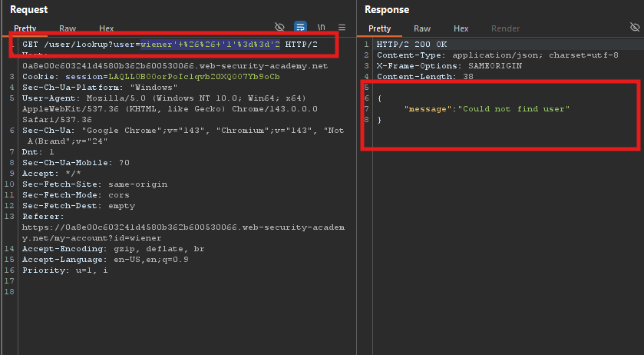Open the Request panel hamburger menu
The height and width of the screenshot is (355, 644).
(342, 28)
